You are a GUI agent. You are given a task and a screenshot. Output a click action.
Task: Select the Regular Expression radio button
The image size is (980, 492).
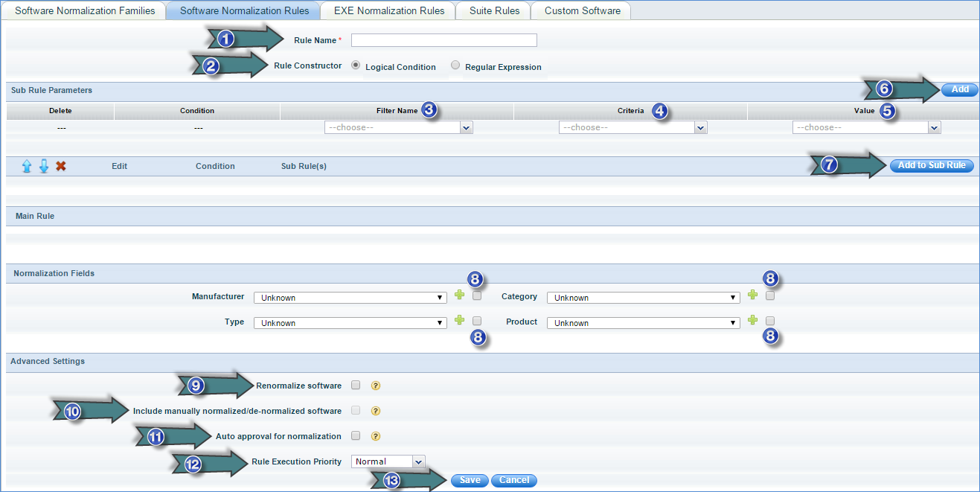(455, 66)
